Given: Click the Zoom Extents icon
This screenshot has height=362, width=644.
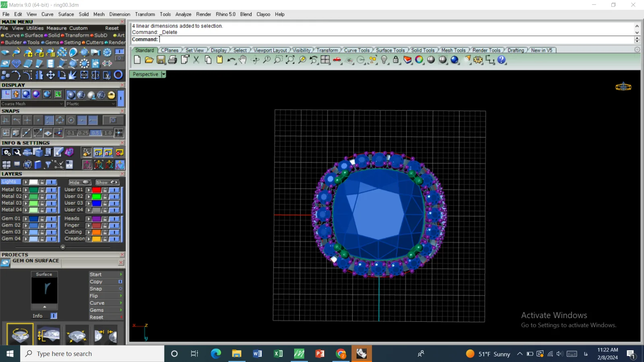Looking at the screenshot, I should 290,60.
